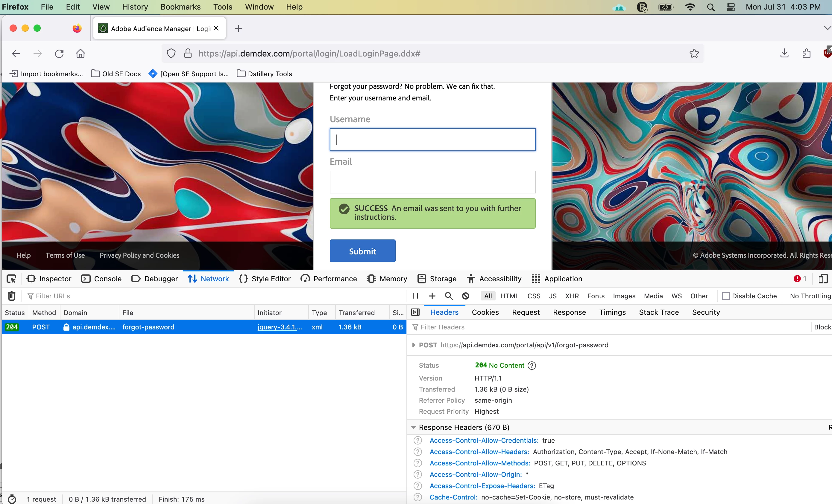The image size is (832, 504).
Task: Hide request list with the sidebar toggle icon
Action: coord(415,312)
